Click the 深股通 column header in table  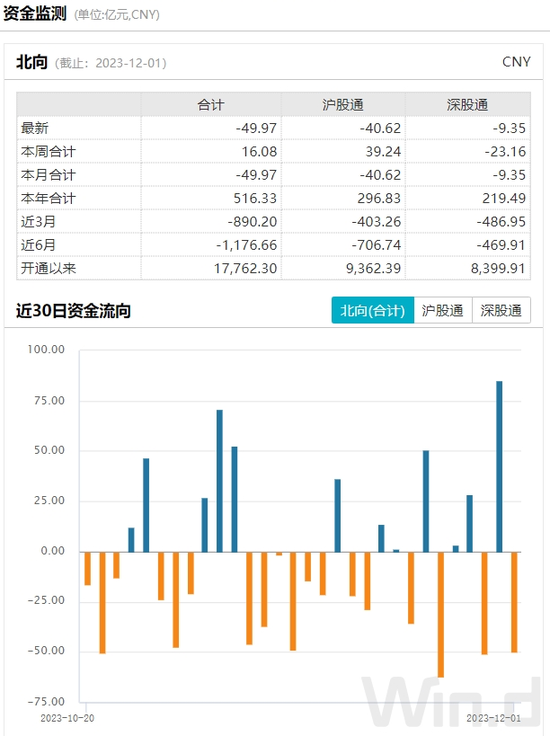click(467, 105)
